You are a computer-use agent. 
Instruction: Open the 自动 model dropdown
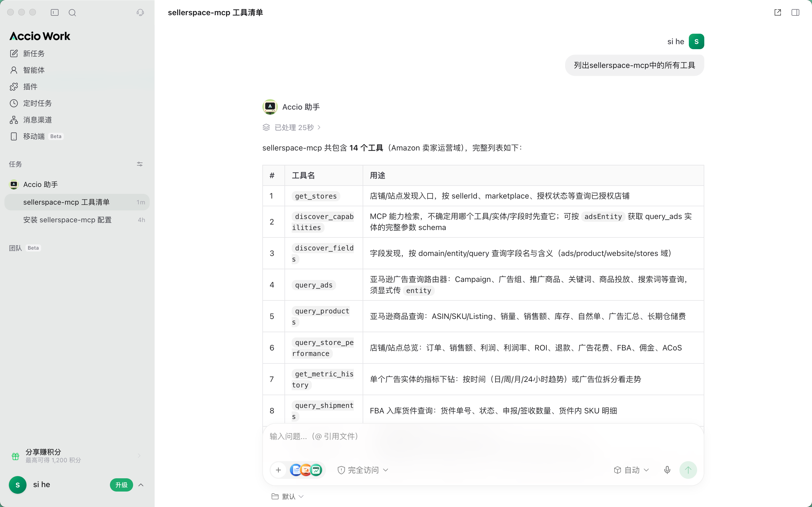pyautogui.click(x=632, y=470)
